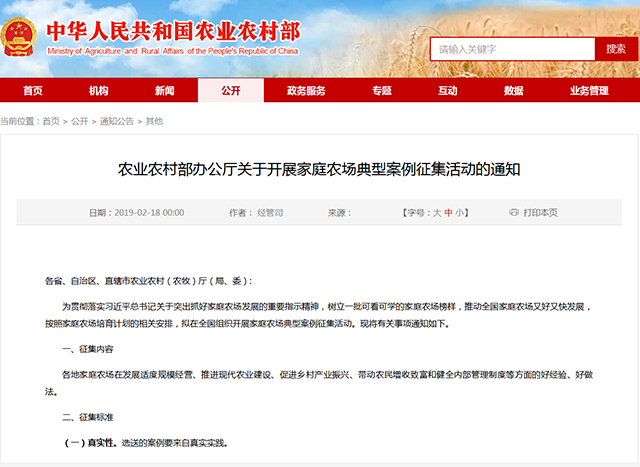The image size is (640, 467).
Task: Select the highlighted 公开 navigation tab
Action: 231,90
